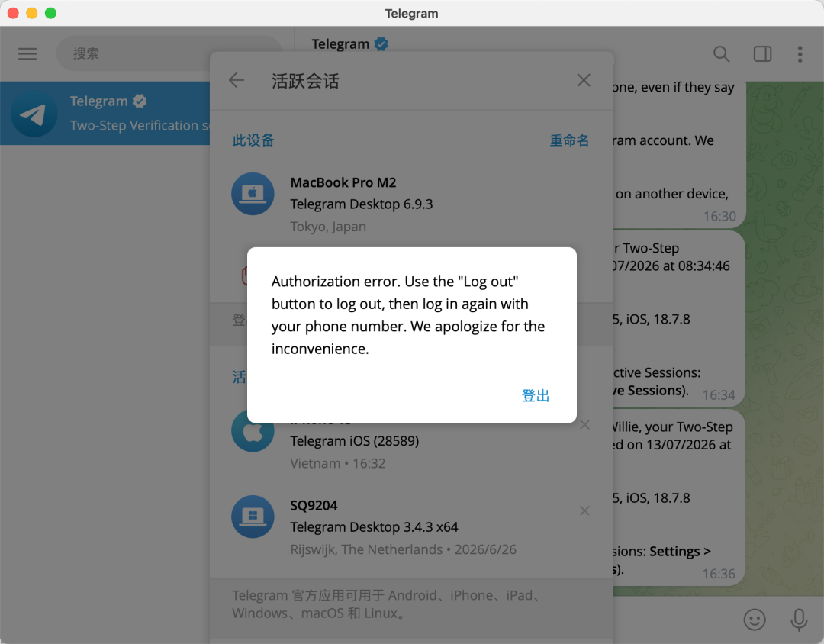Click the Rijswijk, The Netherlands session detail
Screen dimensions: 824x644
point(403,549)
